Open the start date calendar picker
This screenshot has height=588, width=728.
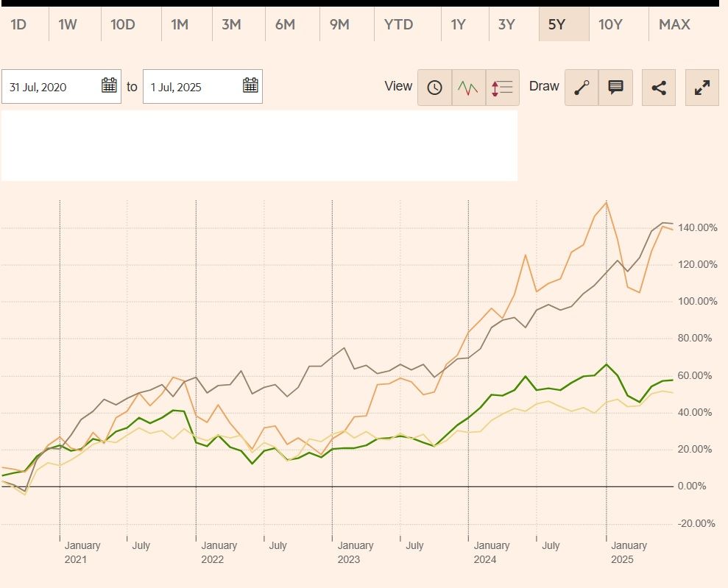[109, 85]
